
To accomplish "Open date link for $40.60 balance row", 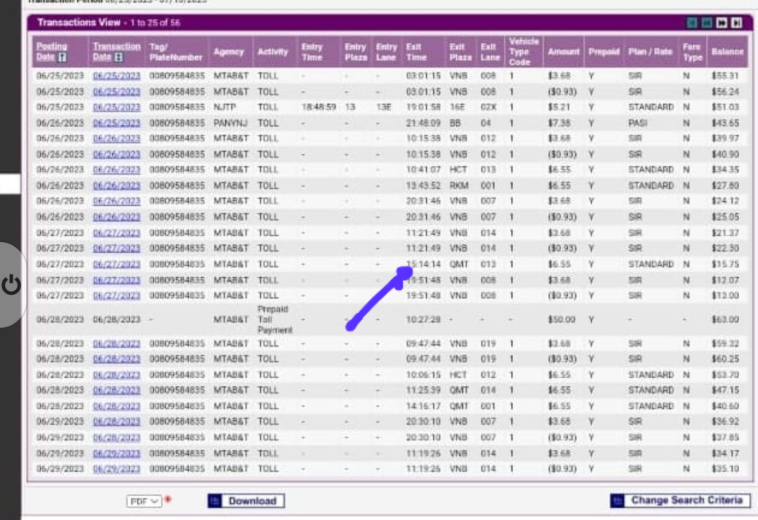I will 117,406.
